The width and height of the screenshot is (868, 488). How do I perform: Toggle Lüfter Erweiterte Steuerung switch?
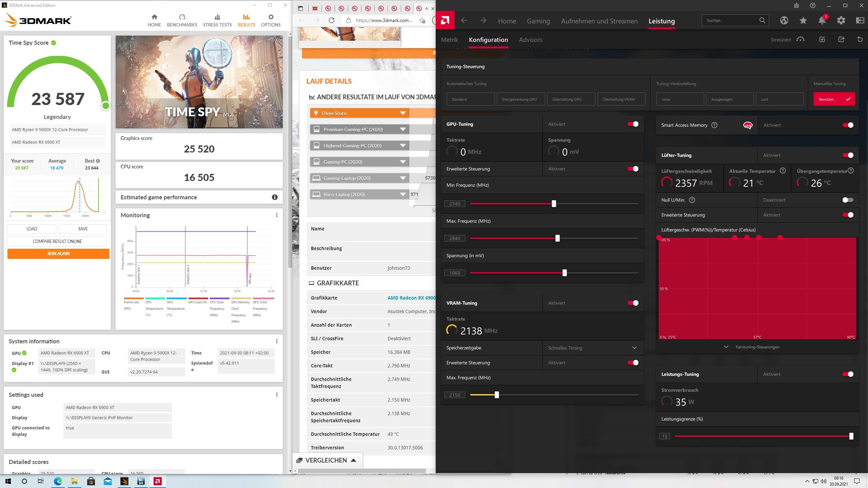point(848,215)
